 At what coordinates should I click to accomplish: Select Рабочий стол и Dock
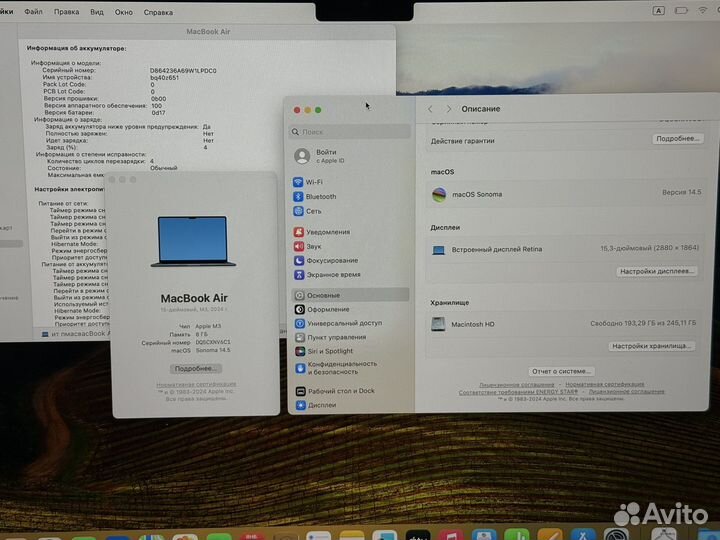click(335, 391)
